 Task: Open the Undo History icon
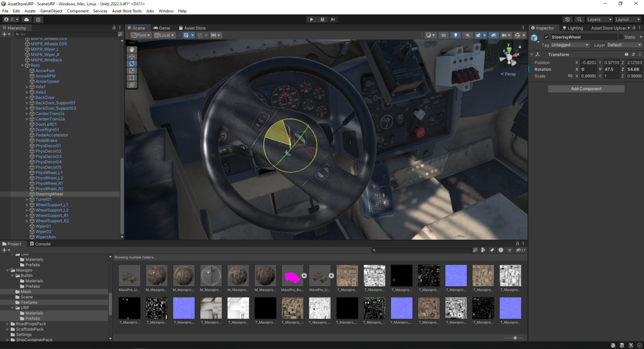pyautogui.click(x=567, y=19)
